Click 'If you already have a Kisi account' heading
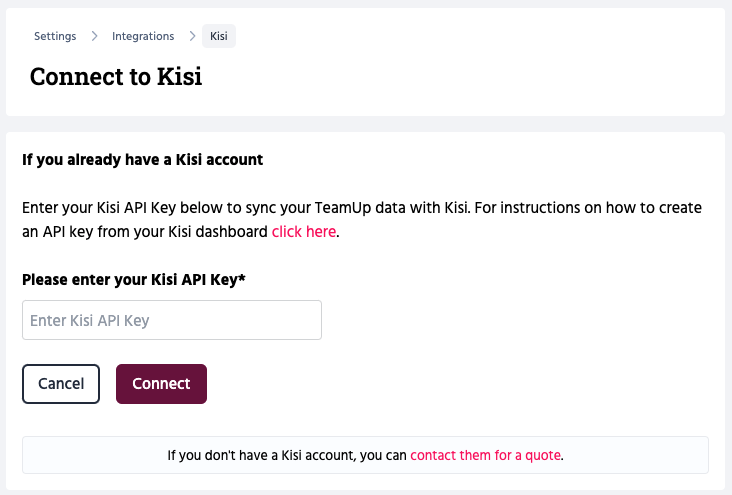The image size is (732, 495). pos(142,159)
